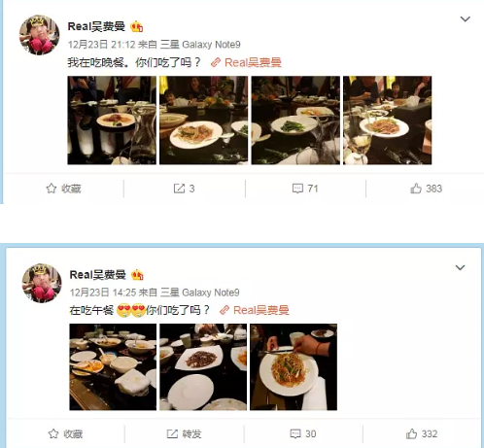The image size is (484, 448).
Task: Open profile avatar on the dinner post
Action: [40, 35]
